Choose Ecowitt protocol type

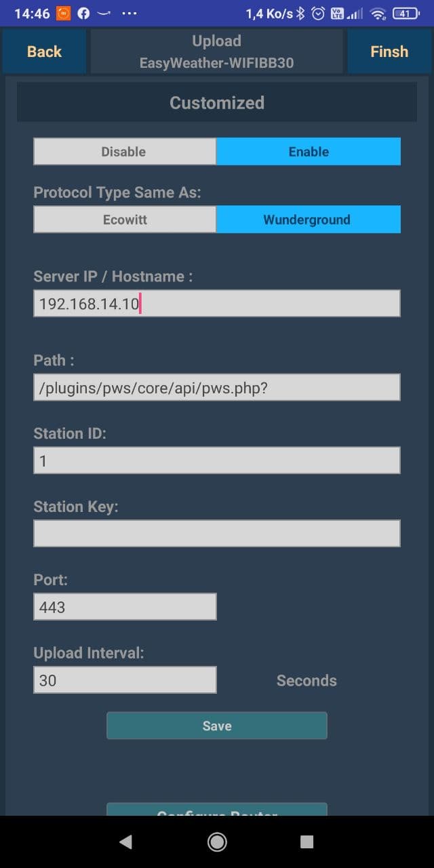point(125,220)
